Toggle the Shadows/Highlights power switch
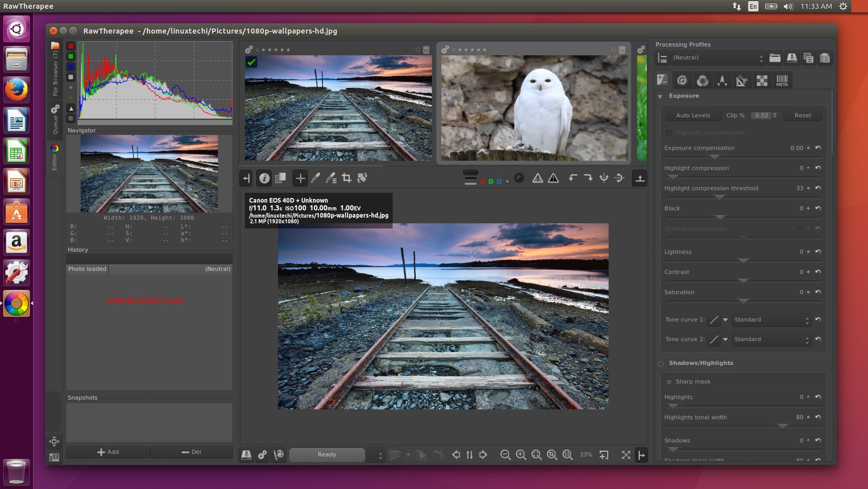Viewport: 868px width, 489px height. pyautogui.click(x=660, y=363)
